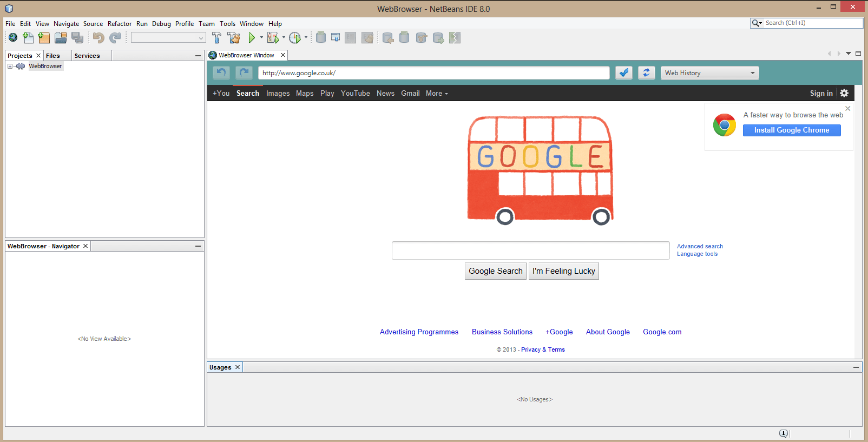Click the Install Google Chrome button
868x442 pixels.
(791, 130)
